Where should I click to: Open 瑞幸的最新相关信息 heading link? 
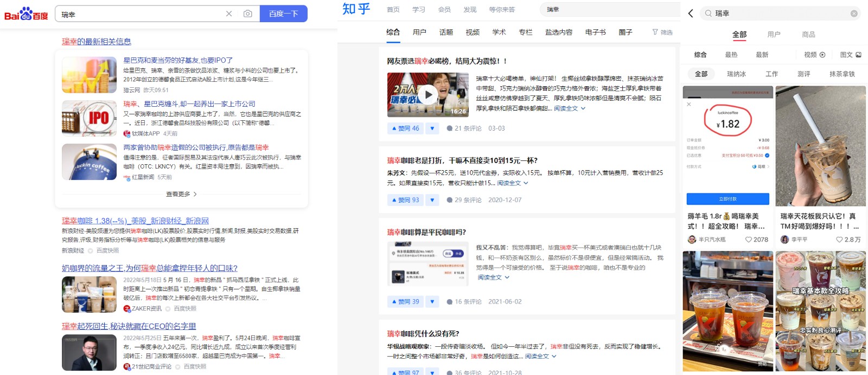tap(96, 42)
